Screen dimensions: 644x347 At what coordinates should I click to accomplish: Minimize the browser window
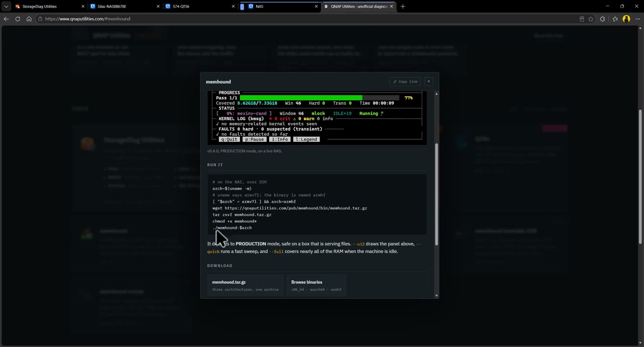(607, 7)
